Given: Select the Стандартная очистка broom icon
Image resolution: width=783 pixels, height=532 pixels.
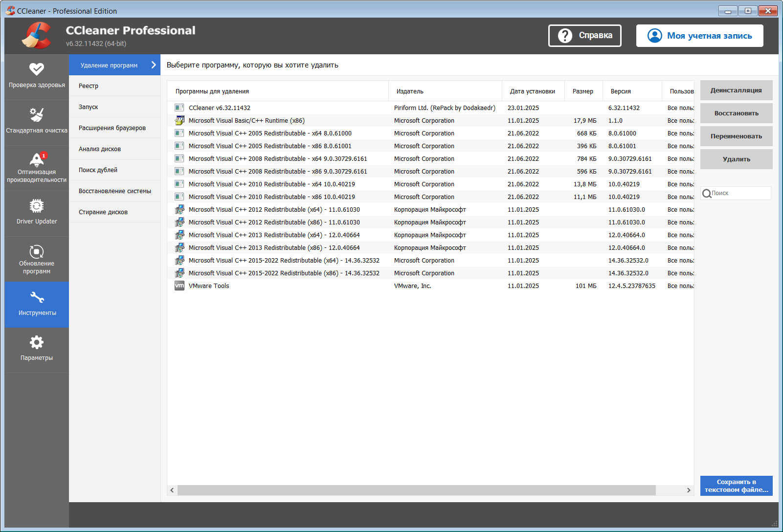Looking at the screenshot, I should point(37,114).
